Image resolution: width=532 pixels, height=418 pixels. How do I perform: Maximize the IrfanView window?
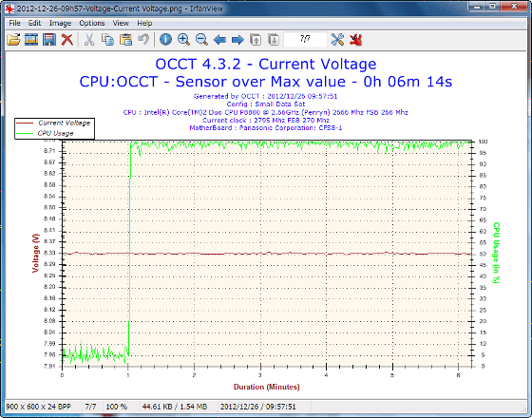[x=493, y=7]
